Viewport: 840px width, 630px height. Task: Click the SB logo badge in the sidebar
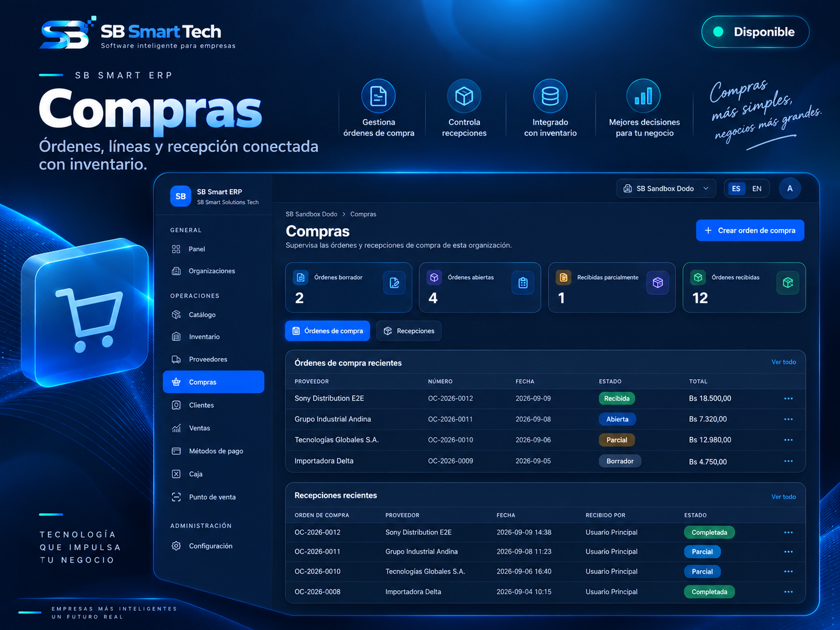coord(180,196)
